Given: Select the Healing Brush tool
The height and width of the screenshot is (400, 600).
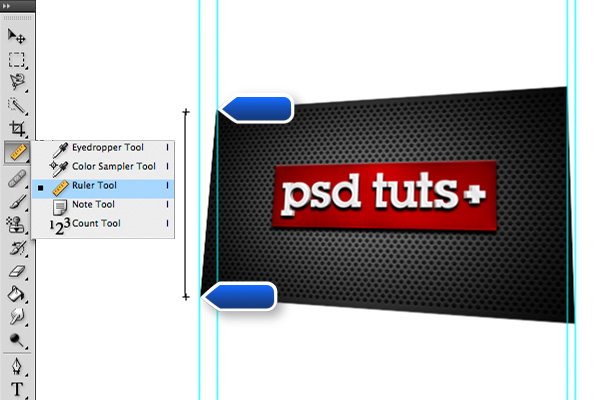Looking at the screenshot, I should coord(16,178).
